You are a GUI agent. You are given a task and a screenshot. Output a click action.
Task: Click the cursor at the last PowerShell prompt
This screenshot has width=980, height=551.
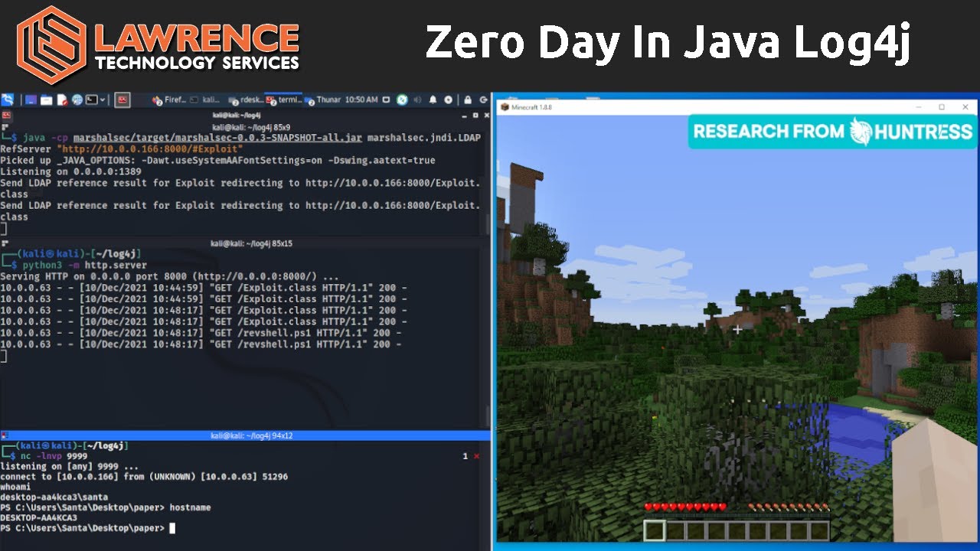point(172,528)
